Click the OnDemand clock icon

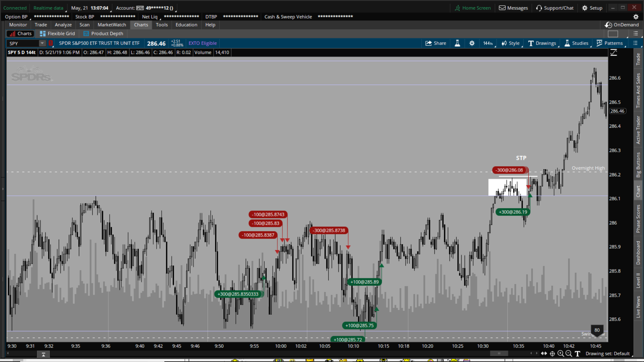(608, 25)
